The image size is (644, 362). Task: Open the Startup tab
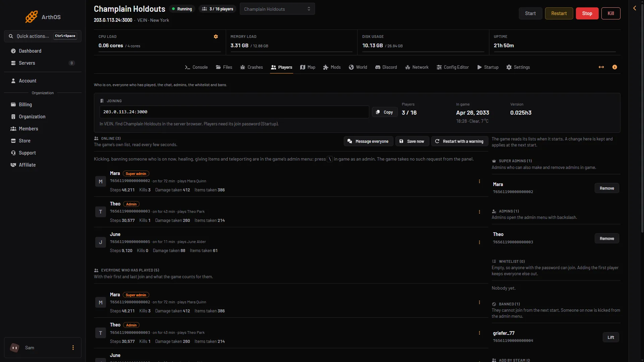click(488, 67)
